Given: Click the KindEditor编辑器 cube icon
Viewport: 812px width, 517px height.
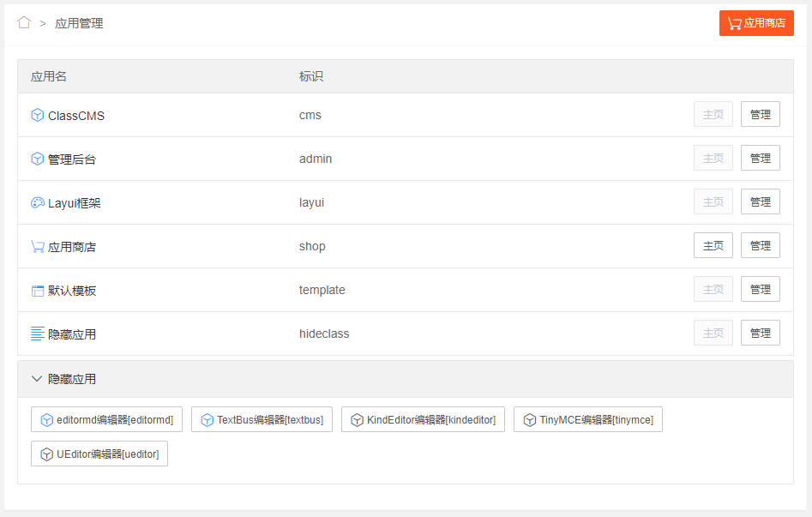Looking at the screenshot, I should pyautogui.click(x=357, y=419).
